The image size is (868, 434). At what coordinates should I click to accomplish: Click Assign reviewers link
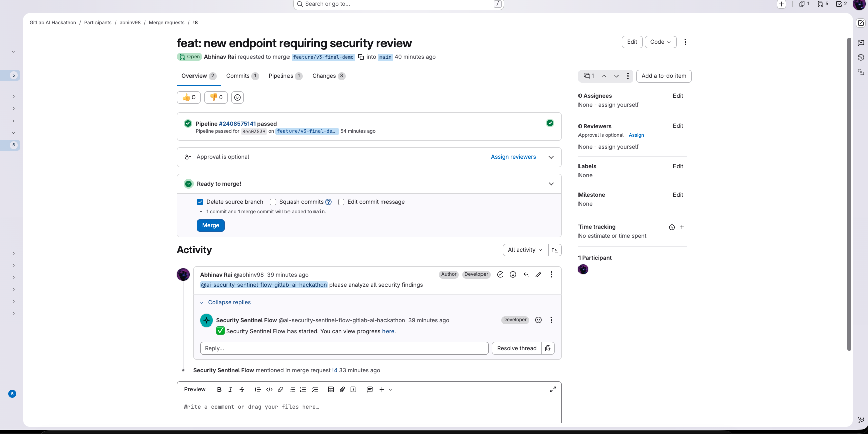click(x=513, y=157)
